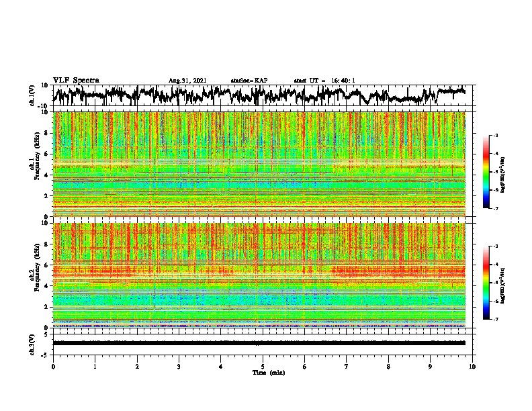Select the ch.1 spectrogram color scale bar
The image size is (532, 411).
click(x=486, y=172)
